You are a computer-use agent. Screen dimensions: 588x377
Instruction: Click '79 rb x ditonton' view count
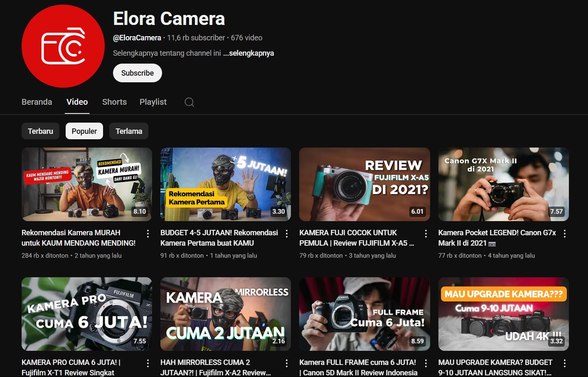click(x=321, y=256)
